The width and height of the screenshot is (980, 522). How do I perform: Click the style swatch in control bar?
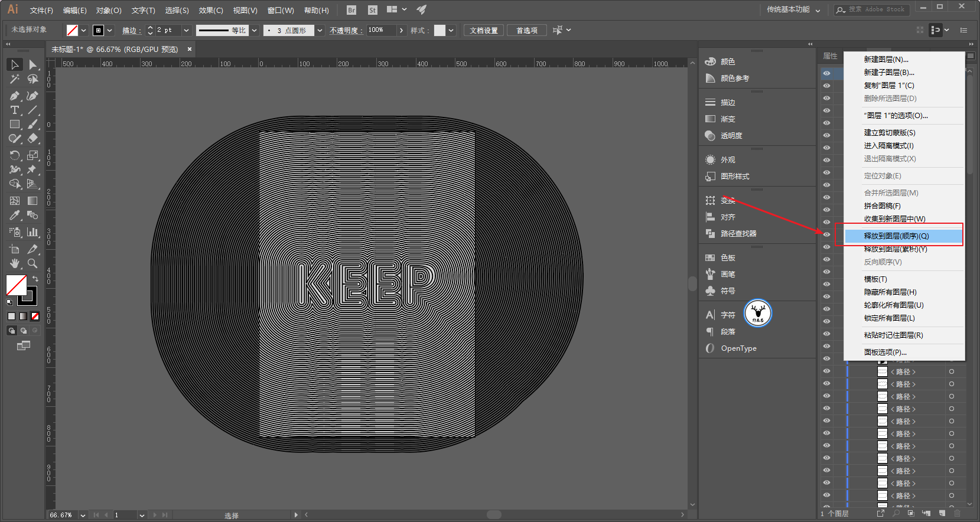440,30
